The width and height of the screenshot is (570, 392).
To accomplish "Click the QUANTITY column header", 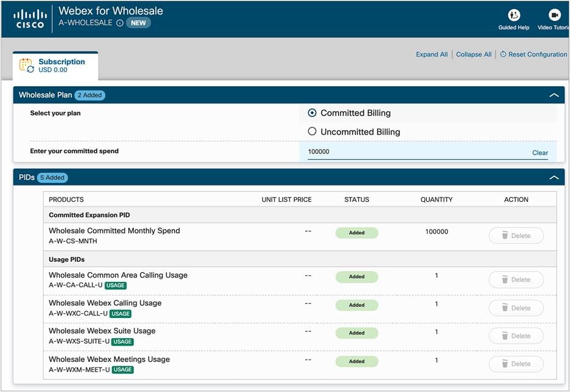I will coord(437,199).
